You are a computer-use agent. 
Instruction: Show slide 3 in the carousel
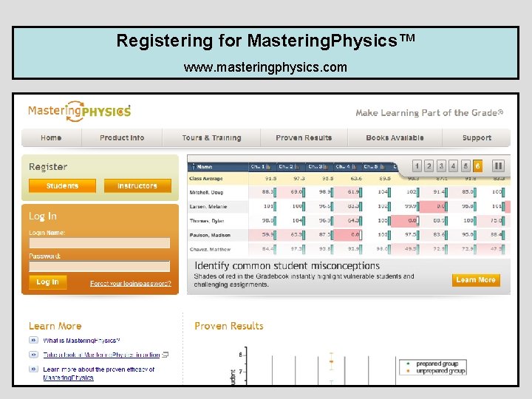pos(441,166)
